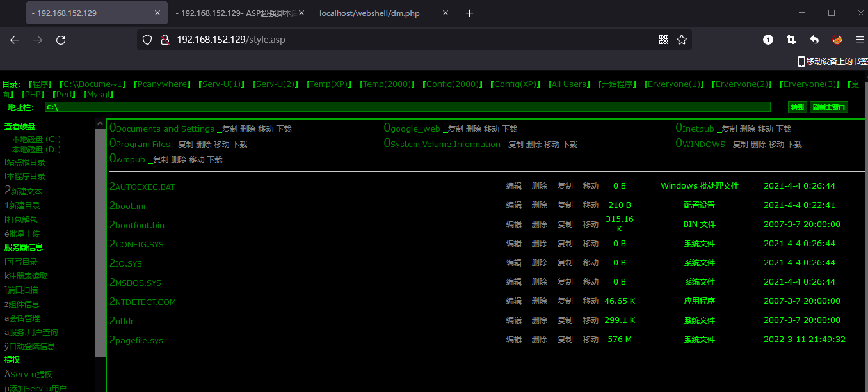
Task: Click the tracking protection shield icon
Action: click(147, 39)
